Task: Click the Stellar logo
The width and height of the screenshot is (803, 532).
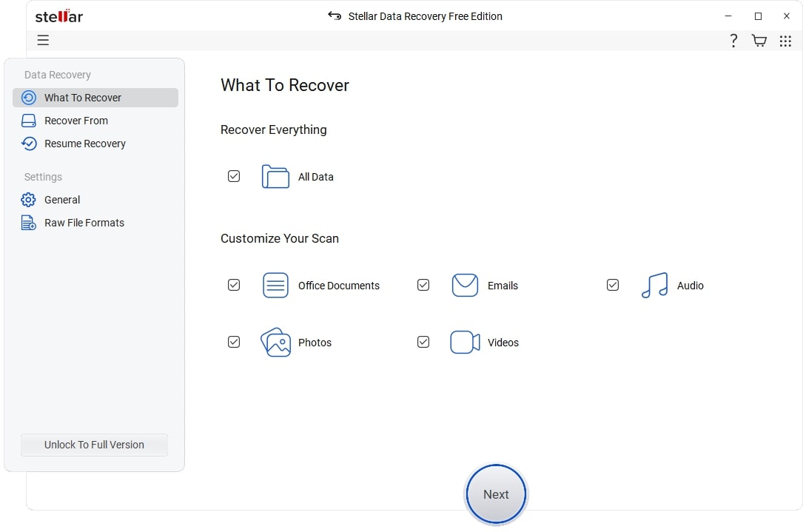Action: [59, 16]
